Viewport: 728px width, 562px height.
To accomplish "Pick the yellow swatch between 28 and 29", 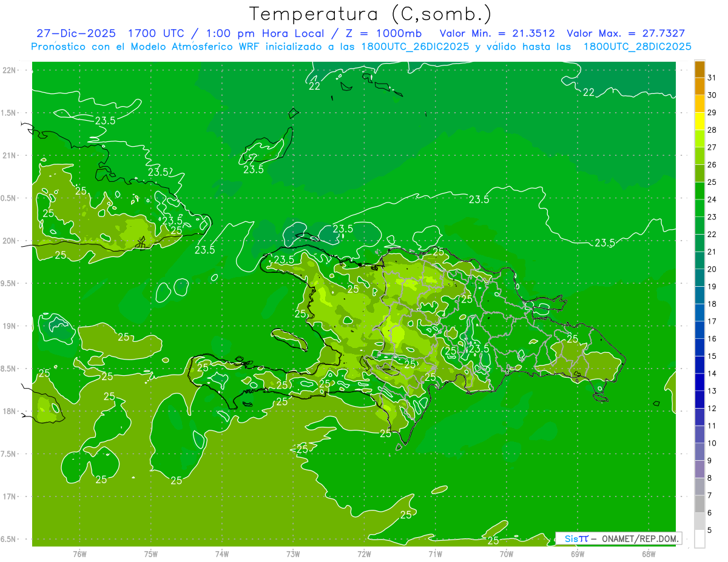I will tap(699, 122).
